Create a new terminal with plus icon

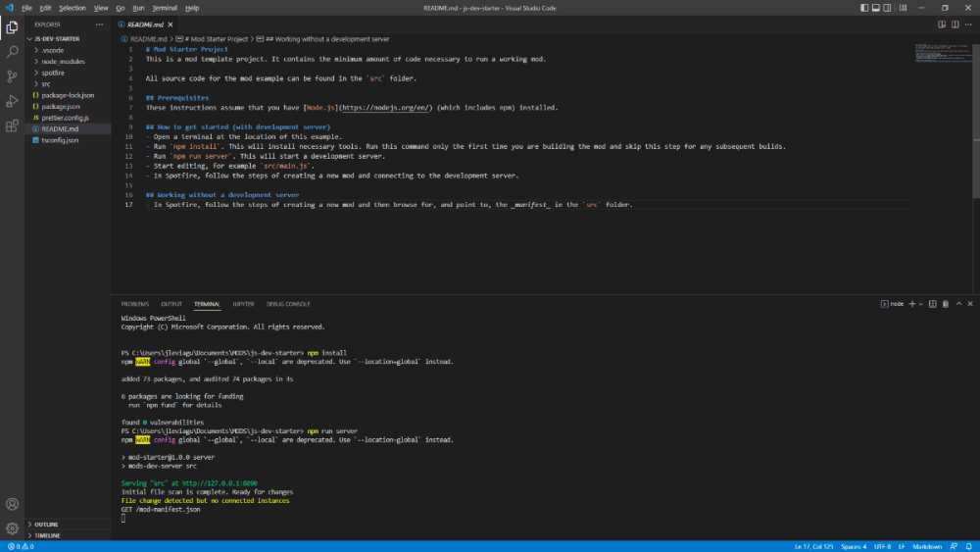[911, 304]
